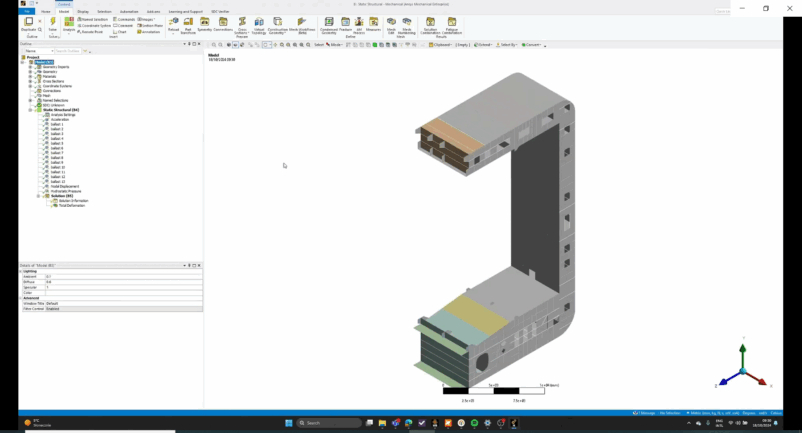Click the taskbar Search box
Image resolution: width=802 pixels, height=433 pixels.
point(328,423)
